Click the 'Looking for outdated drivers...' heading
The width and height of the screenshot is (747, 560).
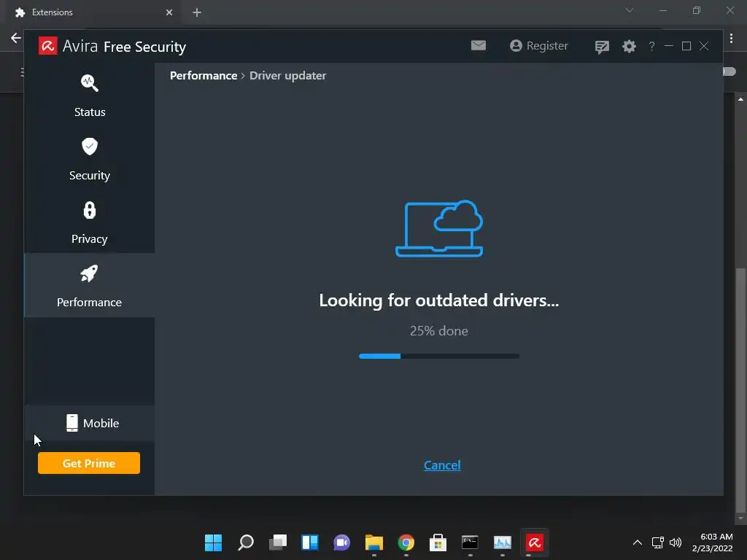coord(438,300)
